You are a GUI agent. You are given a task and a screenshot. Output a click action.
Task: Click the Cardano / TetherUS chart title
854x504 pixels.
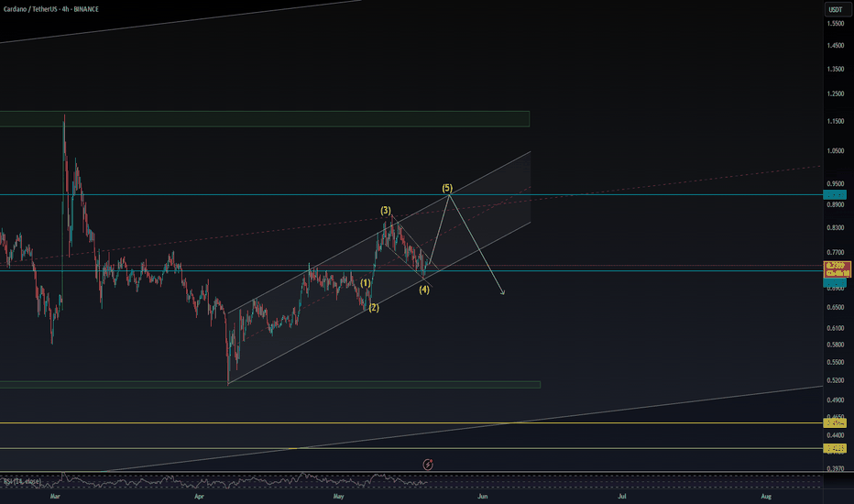50,9
